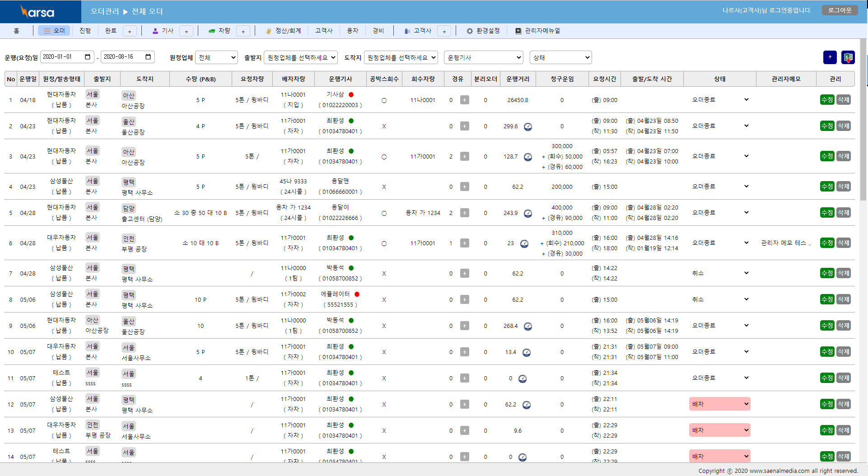Screen dimensions: 868x476
Task: Click the plus button next to 기사
Action: [186, 31]
